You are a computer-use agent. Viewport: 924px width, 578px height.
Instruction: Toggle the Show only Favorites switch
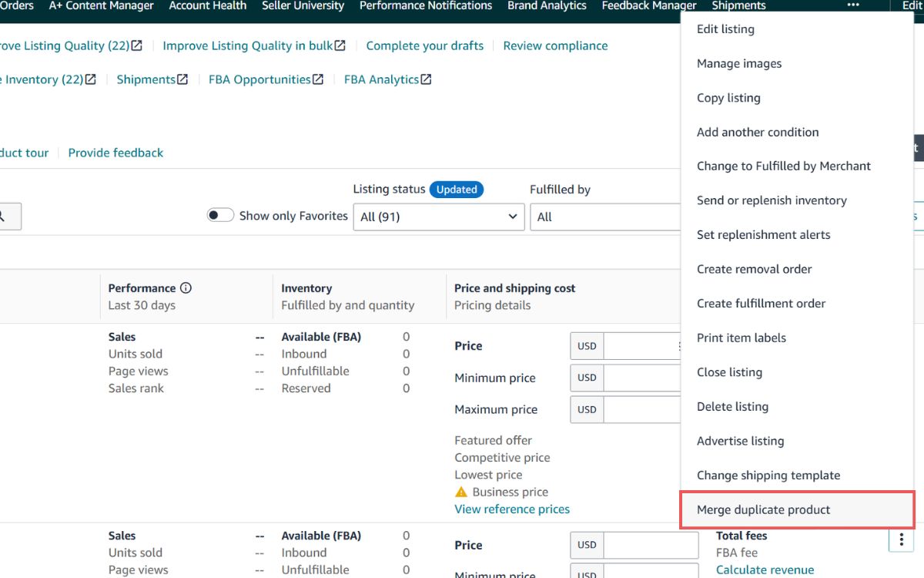220,216
